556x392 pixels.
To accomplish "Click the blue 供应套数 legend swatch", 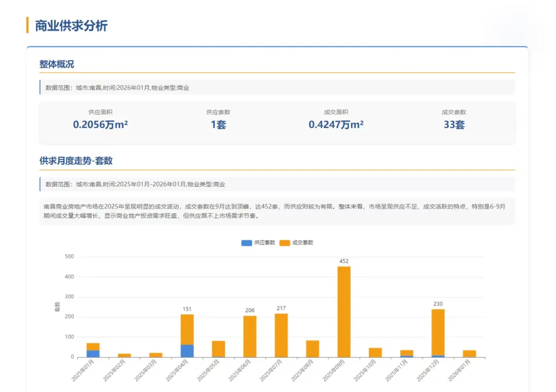I will (247, 243).
